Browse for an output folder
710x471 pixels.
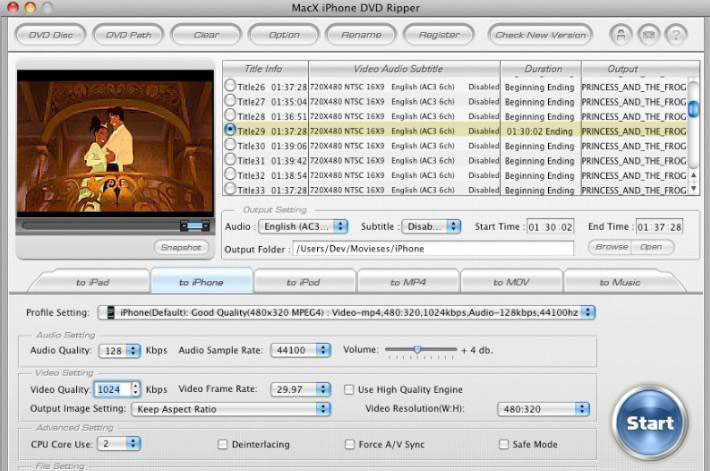[611, 247]
